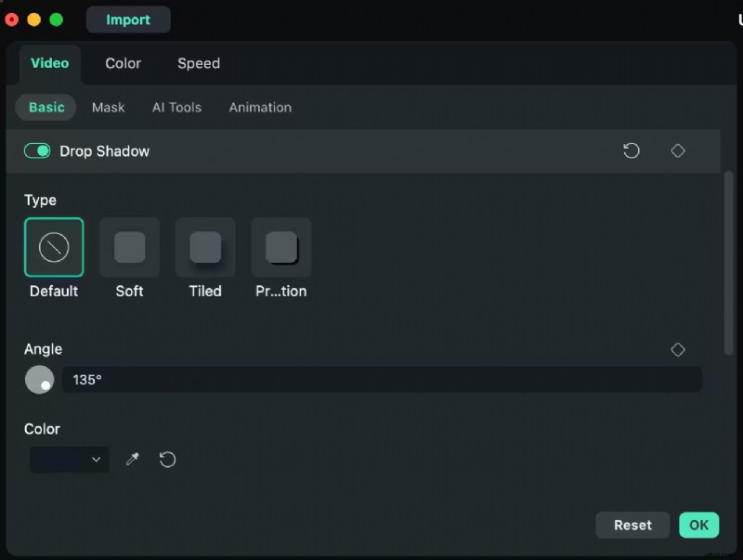This screenshot has height=560, width=743.
Task: Toggle the Drop Shadow switch off
Action: 36,150
